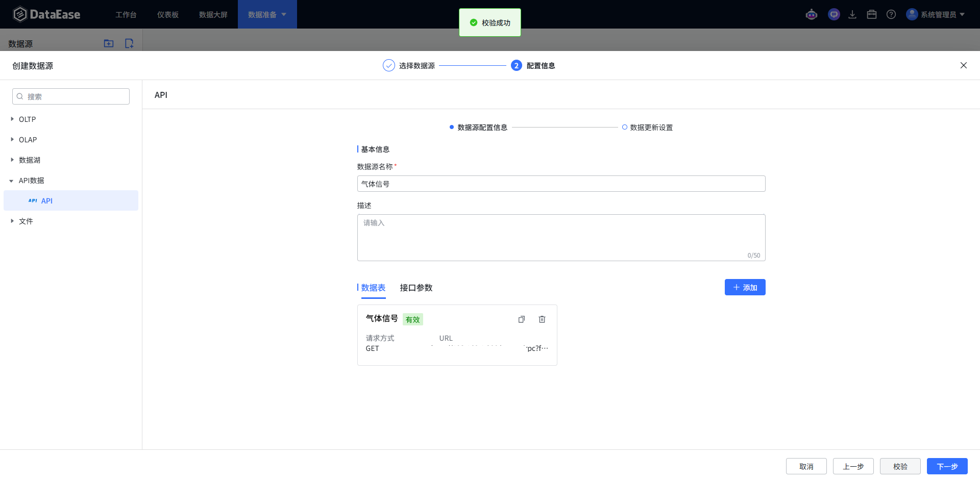
Task: Click the 创建数据源 dialog title
Action: (x=33, y=65)
